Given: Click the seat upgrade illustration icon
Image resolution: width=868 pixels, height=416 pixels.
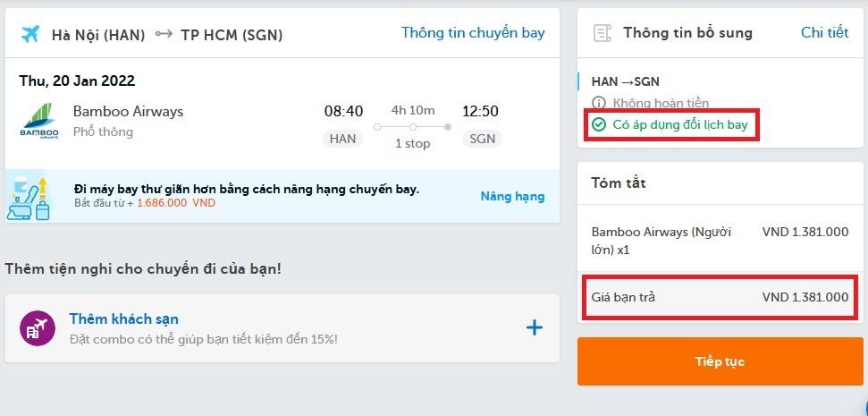Looking at the screenshot, I should [x=31, y=199].
